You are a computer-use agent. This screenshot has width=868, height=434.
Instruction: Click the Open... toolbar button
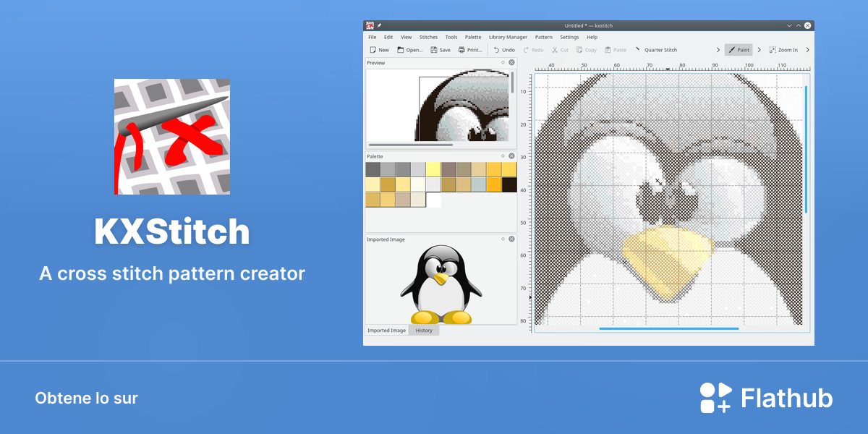(x=410, y=50)
